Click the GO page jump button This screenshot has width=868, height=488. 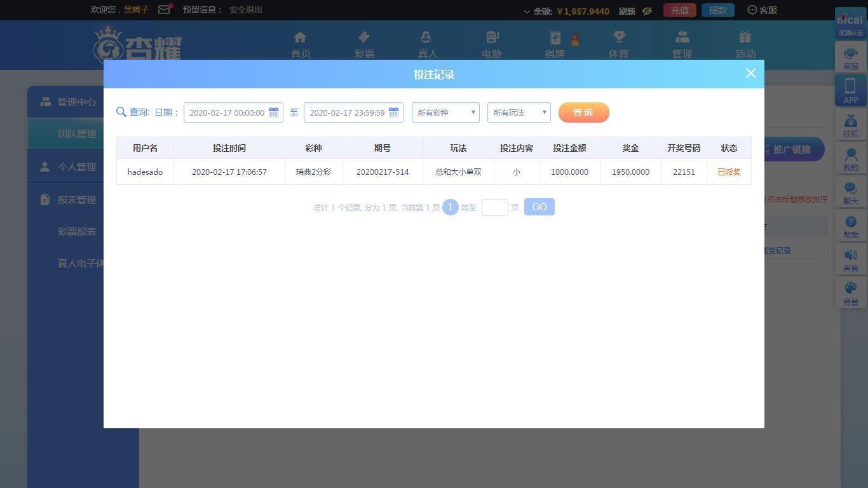(539, 207)
